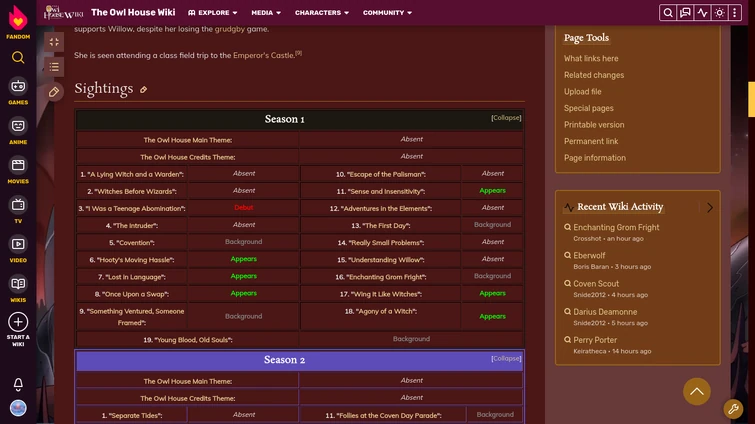Open Special pages

coord(588,108)
